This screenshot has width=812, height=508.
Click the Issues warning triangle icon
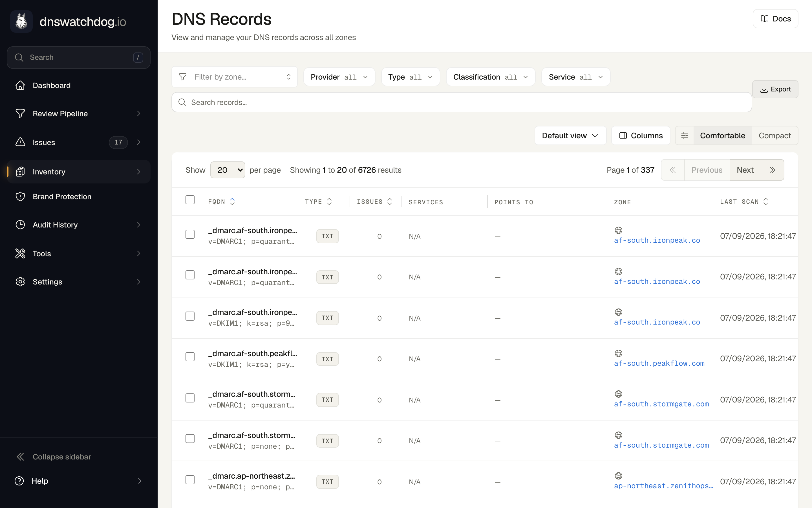pos(20,142)
